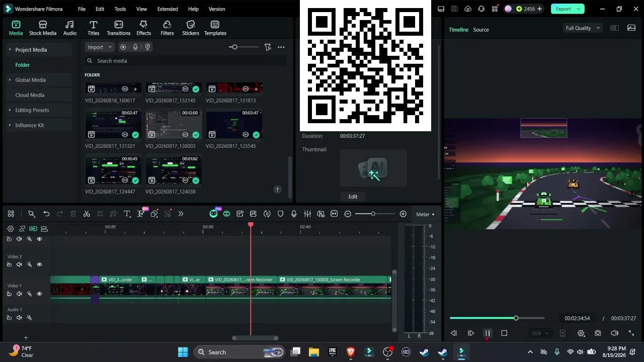Open the media panel more options menu

tap(281, 47)
